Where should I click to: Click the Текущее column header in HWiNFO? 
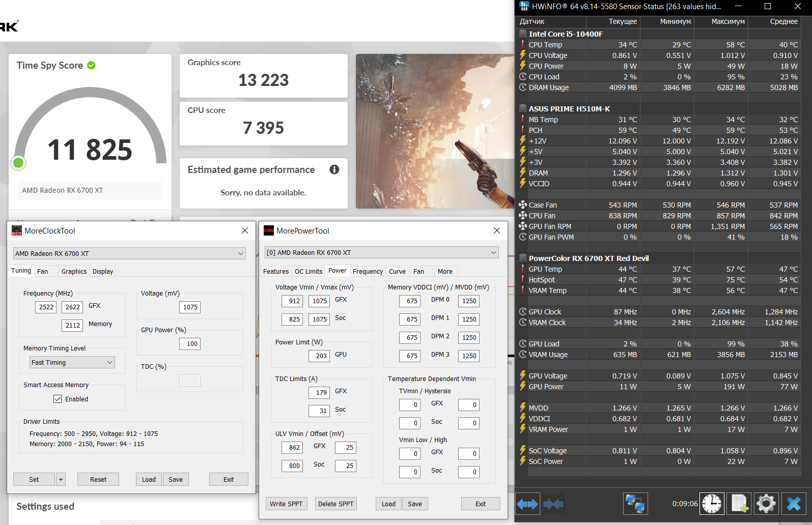coord(613,21)
